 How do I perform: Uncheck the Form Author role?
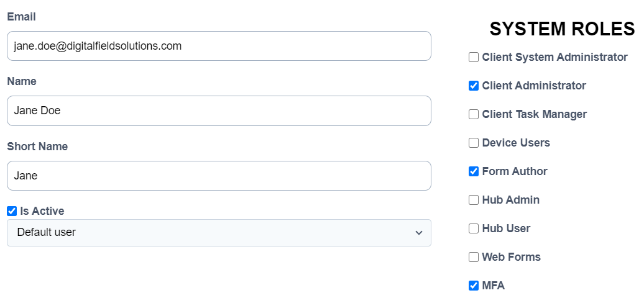click(x=474, y=171)
